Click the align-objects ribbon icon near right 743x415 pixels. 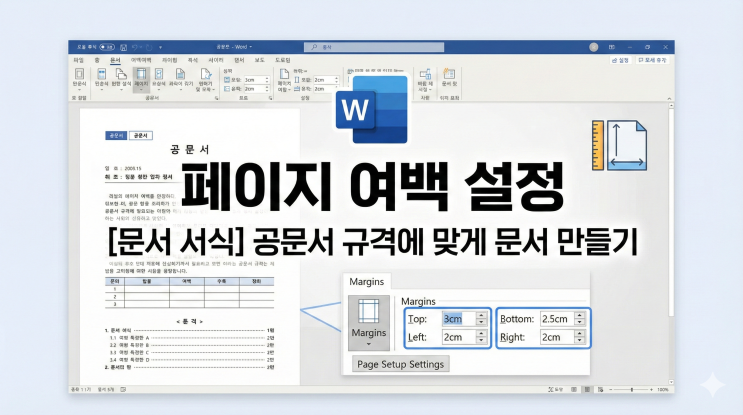(425, 74)
